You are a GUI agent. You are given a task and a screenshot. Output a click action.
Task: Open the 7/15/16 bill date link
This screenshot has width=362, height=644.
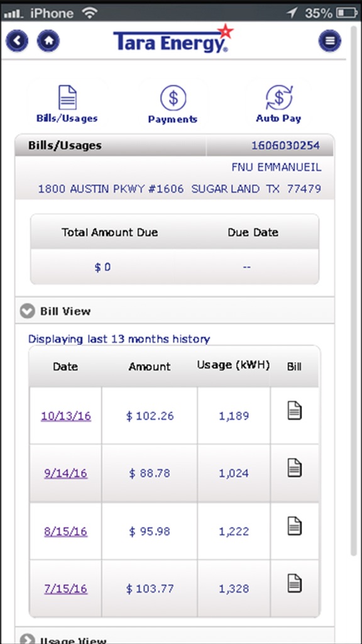tap(65, 589)
